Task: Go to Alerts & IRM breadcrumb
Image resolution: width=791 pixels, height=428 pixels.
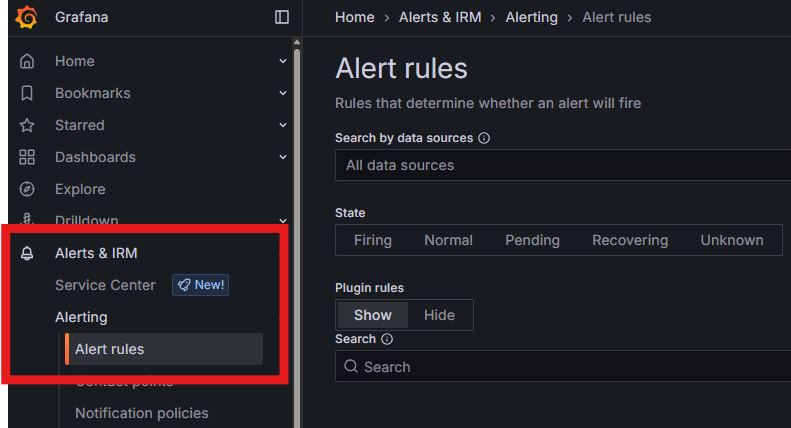Action: pyautogui.click(x=440, y=17)
